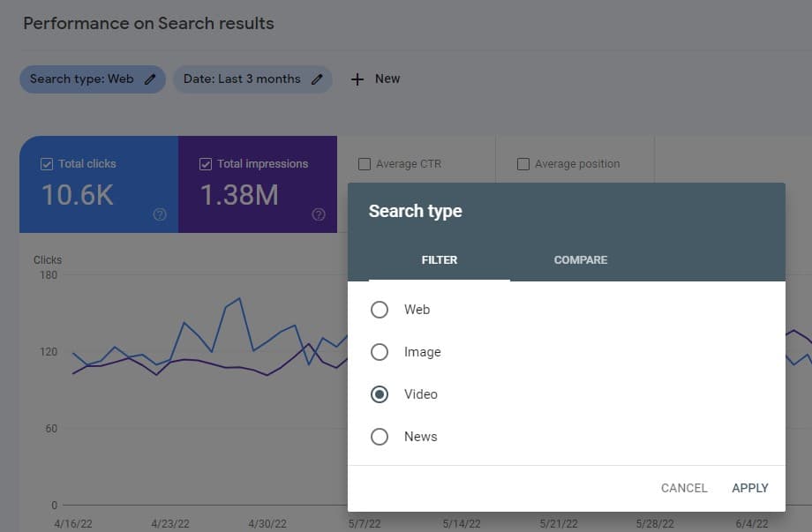Image resolution: width=812 pixels, height=532 pixels.
Task: Click the pencil icon on Date filter
Action: click(x=317, y=79)
